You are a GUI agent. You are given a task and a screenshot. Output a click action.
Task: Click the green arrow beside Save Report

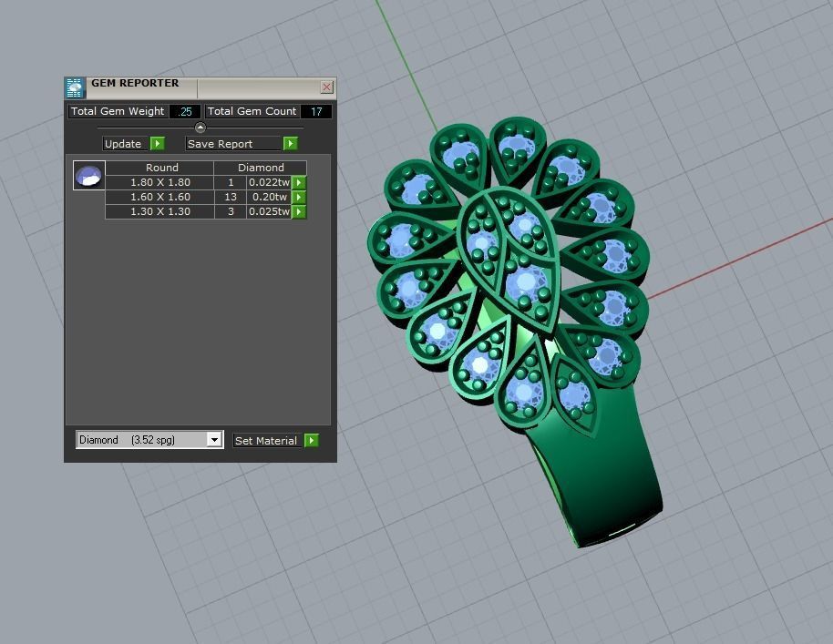click(x=290, y=144)
